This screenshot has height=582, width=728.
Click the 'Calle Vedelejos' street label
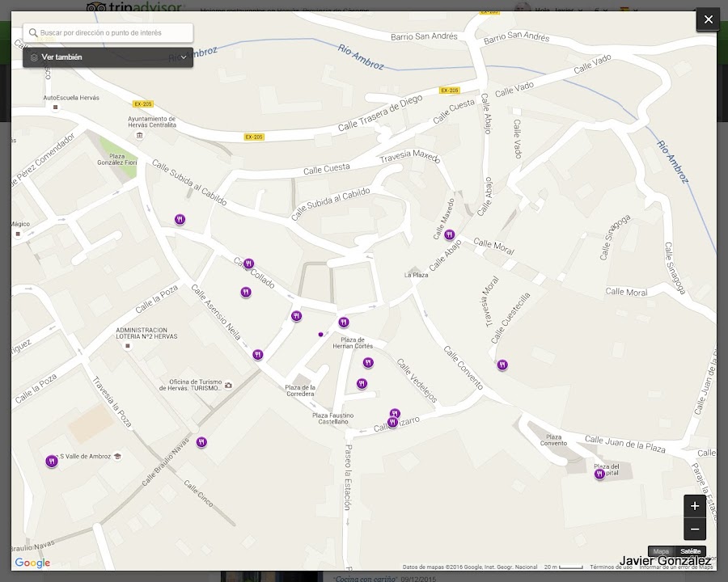coord(417,380)
